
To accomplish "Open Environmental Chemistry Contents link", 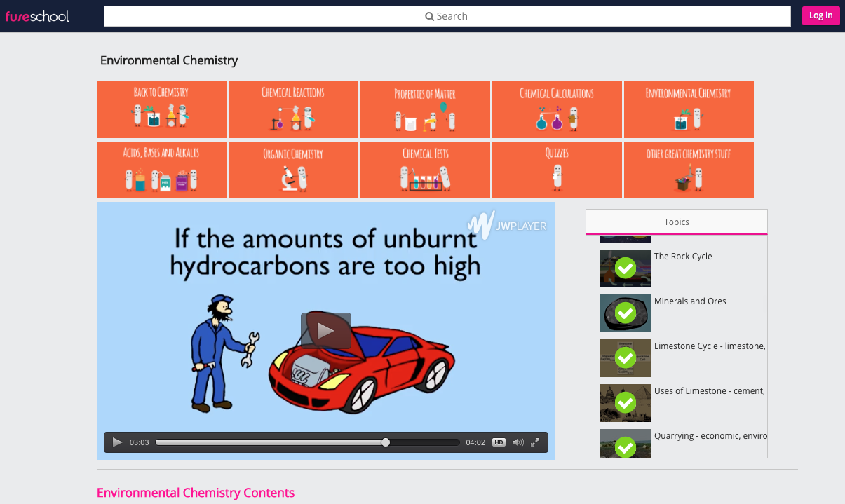I will pyautogui.click(x=196, y=493).
